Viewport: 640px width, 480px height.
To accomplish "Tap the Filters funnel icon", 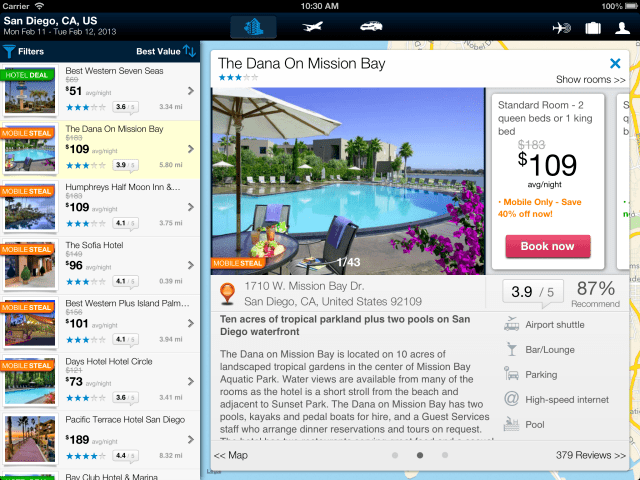I will (x=9, y=51).
